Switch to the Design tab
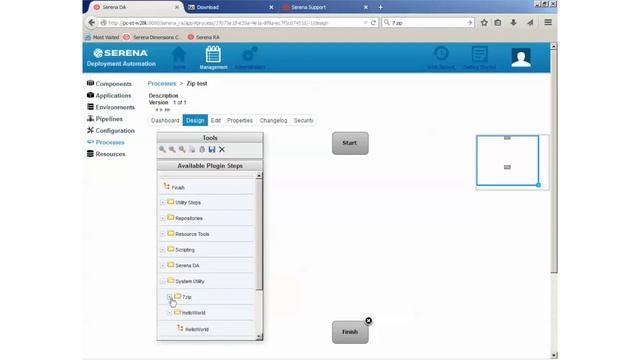The image size is (640, 360). [x=195, y=120]
